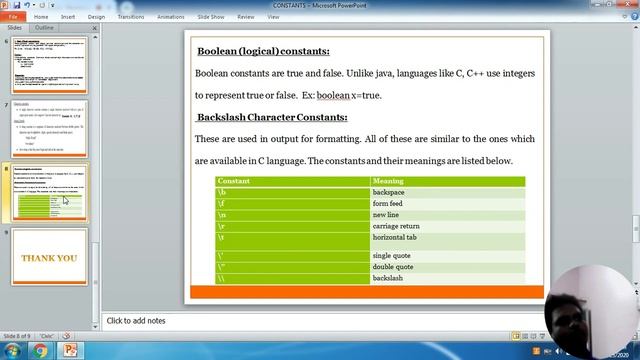Click the Action Center flag tray icon
The height and width of the screenshot is (360, 640).
pos(547,351)
